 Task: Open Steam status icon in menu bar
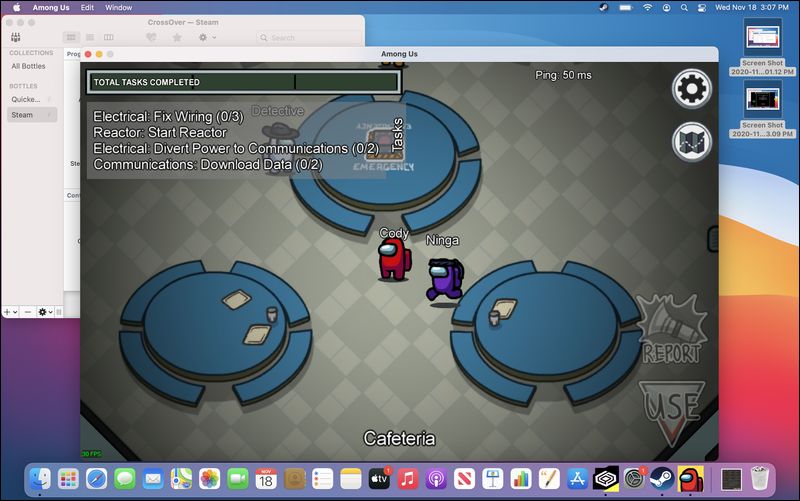tap(603, 7)
